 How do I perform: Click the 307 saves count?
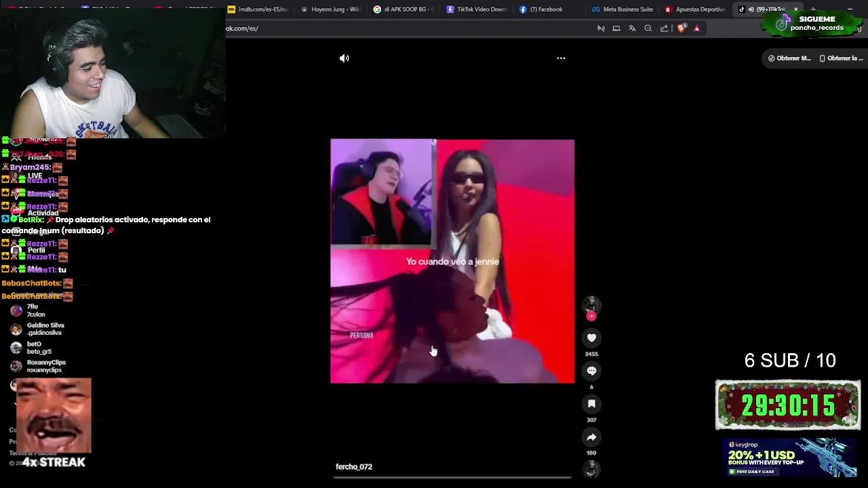591,420
